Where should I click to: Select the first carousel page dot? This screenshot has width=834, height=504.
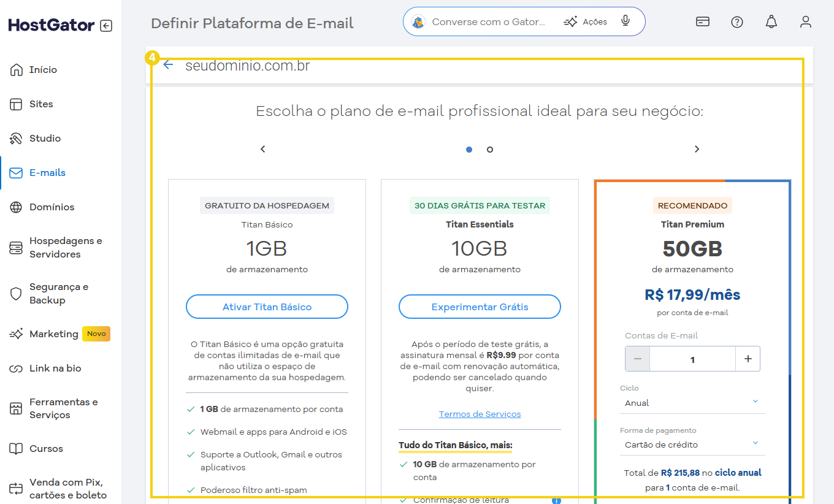[469, 150]
